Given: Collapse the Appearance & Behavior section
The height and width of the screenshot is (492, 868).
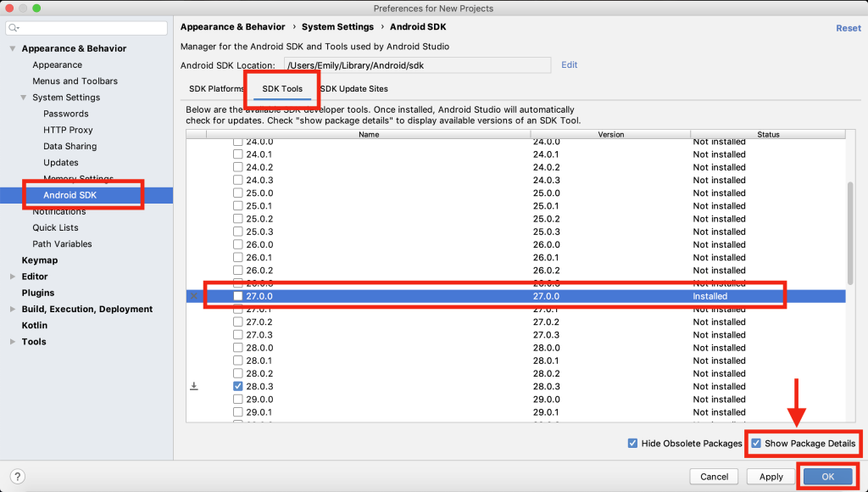Looking at the screenshot, I should [x=13, y=48].
